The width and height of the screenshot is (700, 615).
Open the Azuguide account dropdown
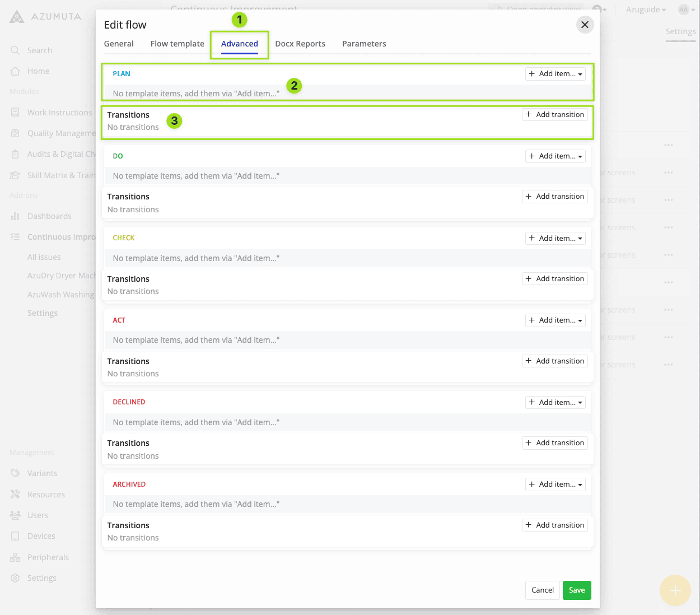point(646,10)
